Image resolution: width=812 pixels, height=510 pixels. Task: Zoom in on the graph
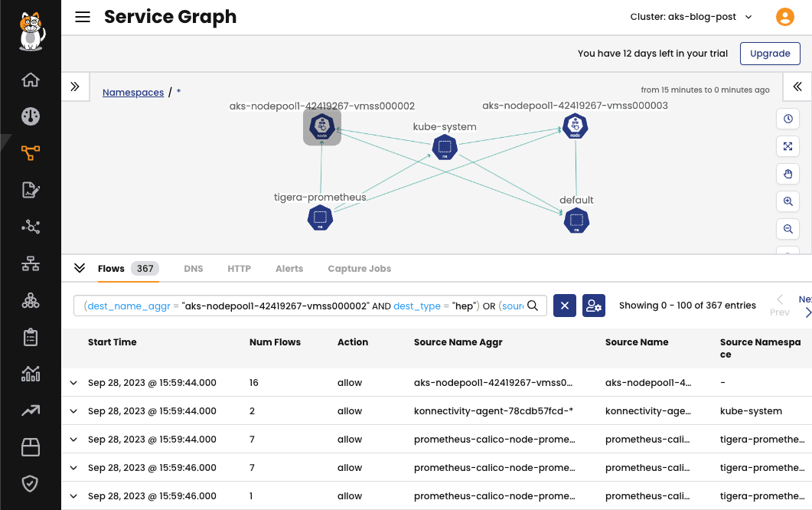point(788,201)
